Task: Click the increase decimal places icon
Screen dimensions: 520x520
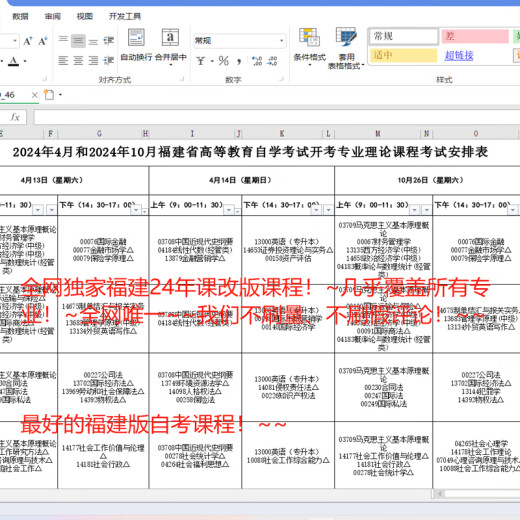Action: (257, 61)
